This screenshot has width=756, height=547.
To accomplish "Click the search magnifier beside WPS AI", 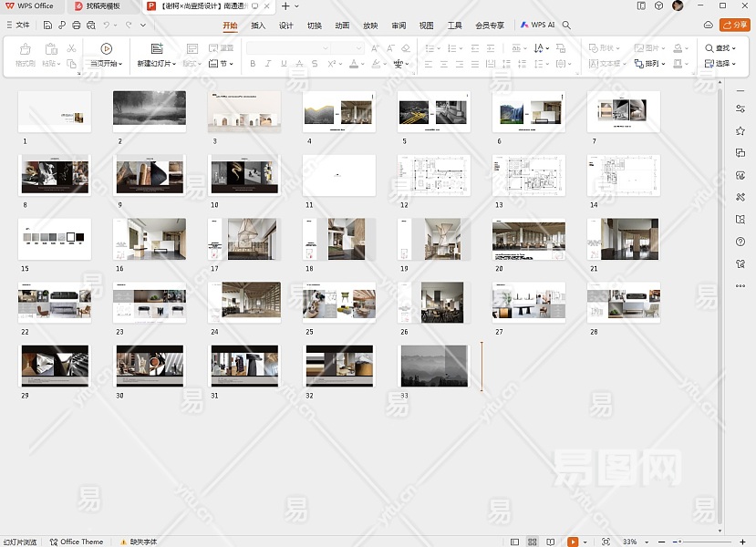I will pyautogui.click(x=566, y=26).
